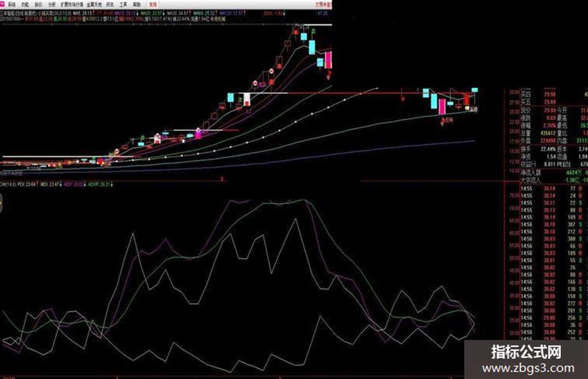Open the 系统 menu

coord(12,5)
